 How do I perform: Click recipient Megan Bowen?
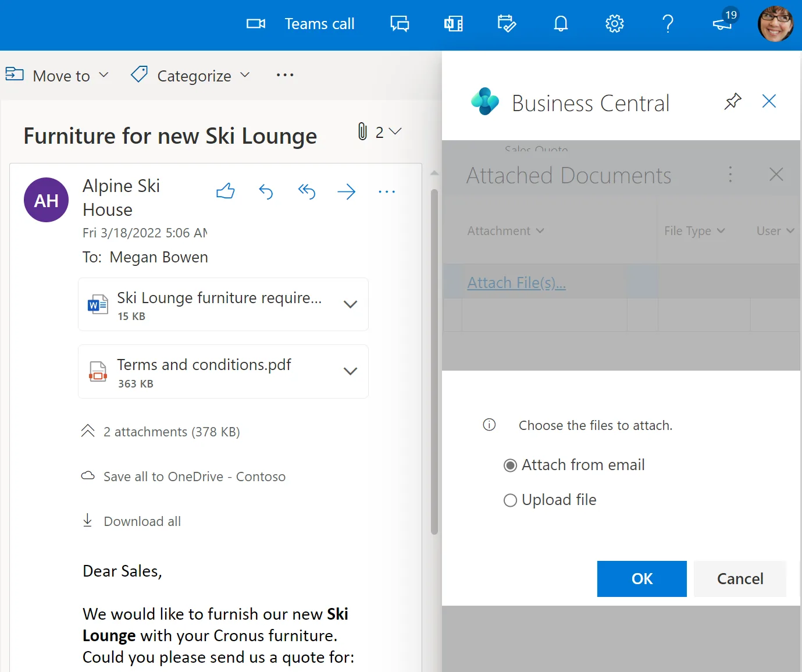159,257
